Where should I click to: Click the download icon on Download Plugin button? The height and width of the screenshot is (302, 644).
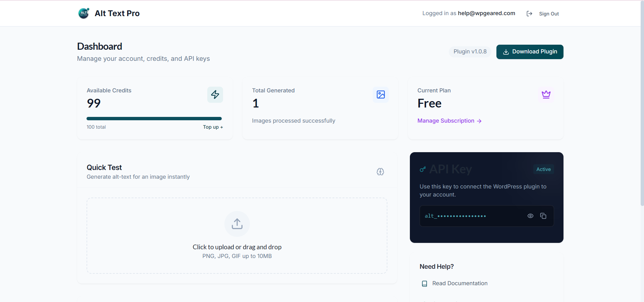(x=505, y=52)
